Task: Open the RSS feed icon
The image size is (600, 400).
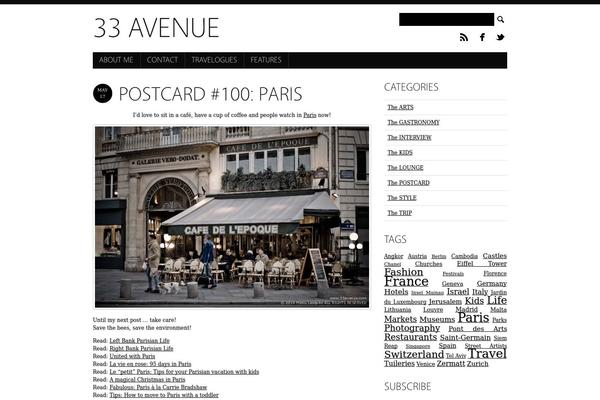Action: coord(464,37)
